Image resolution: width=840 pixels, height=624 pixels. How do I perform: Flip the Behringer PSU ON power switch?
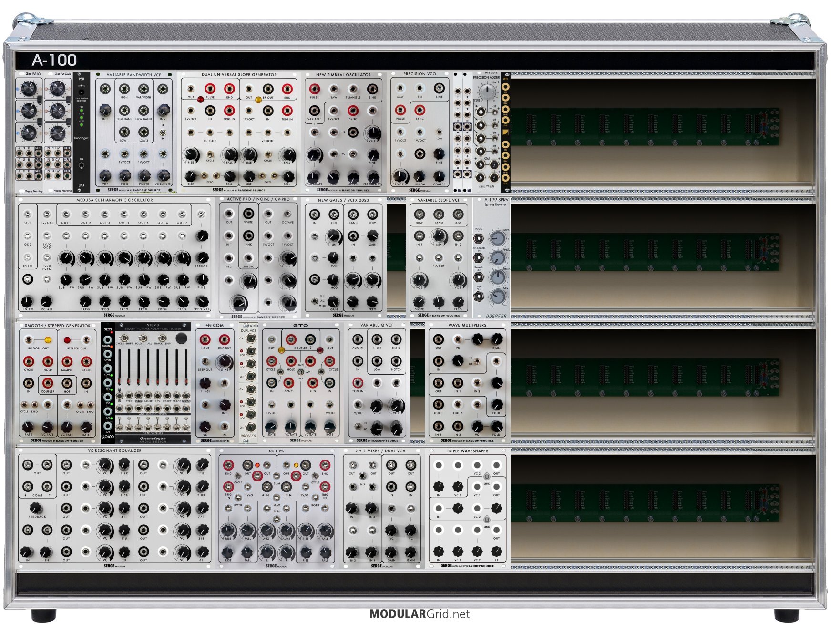[x=82, y=166]
